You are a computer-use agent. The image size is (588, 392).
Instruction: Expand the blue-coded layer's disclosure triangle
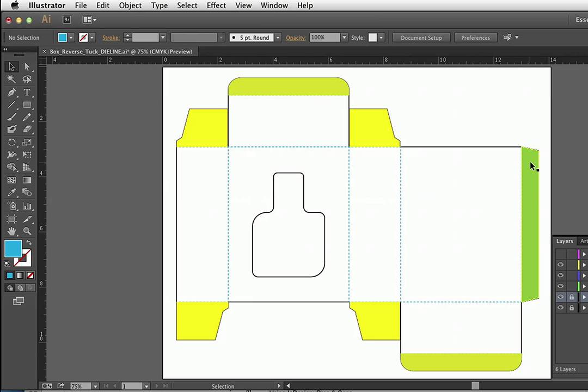584,275
